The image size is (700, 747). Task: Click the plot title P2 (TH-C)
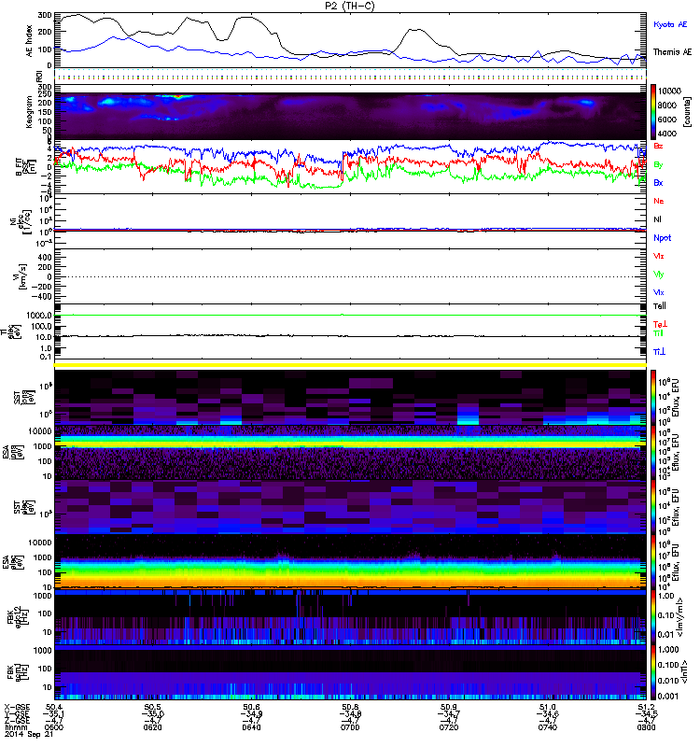coord(349,6)
